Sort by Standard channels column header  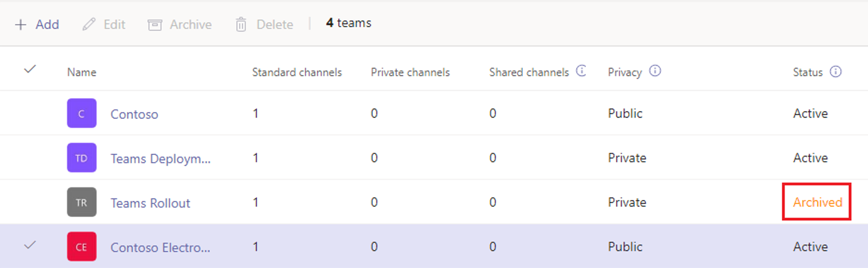click(x=297, y=72)
